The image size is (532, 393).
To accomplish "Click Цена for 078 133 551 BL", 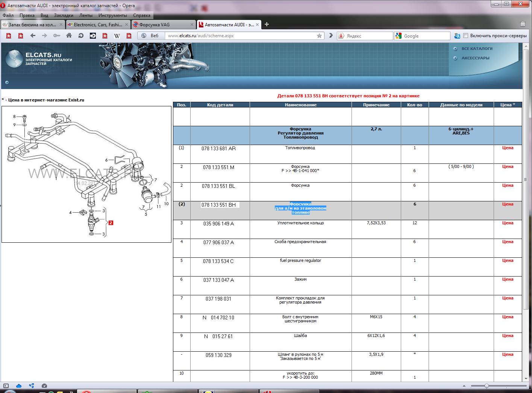I will tap(508, 185).
